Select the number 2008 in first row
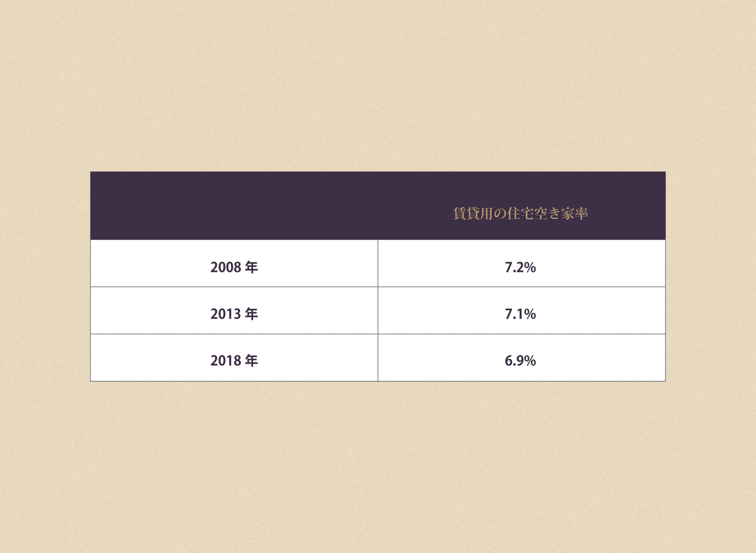The height and width of the screenshot is (553, 756). [226, 267]
